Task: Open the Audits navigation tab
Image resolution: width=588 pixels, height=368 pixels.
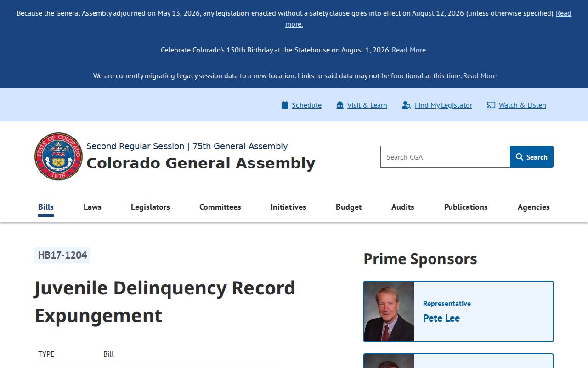Action: point(403,207)
